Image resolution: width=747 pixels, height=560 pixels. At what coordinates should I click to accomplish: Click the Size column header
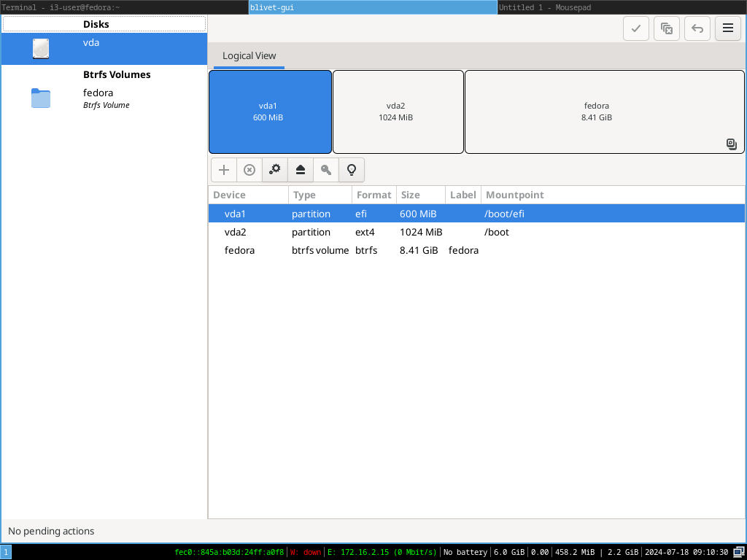421,195
